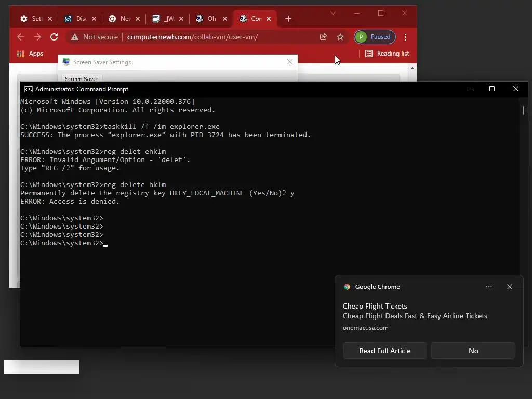Minimize the Command Prompt window
The image size is (532, 399).
(x=469, y=89)
